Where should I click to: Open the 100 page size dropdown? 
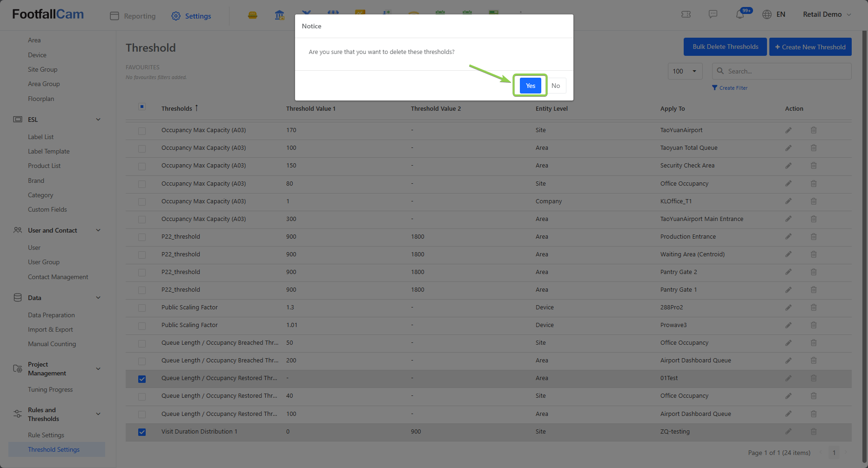pyautogui.click(x=685, y=71)
